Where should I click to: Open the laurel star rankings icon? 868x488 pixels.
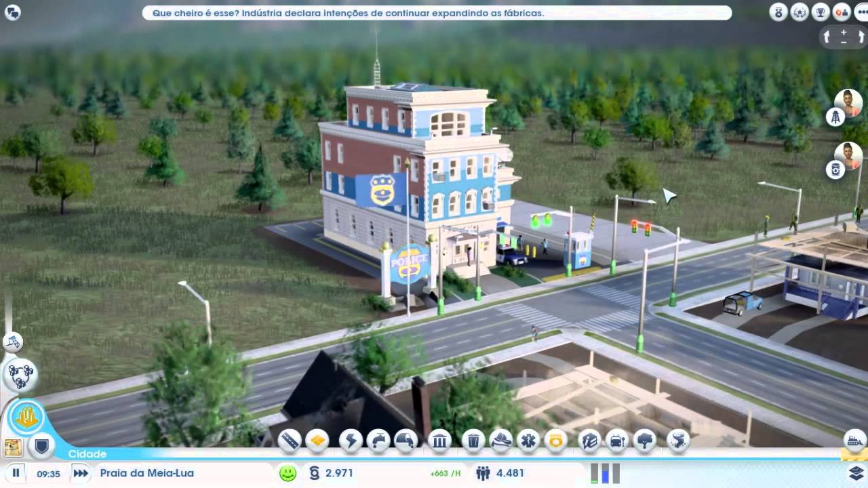coord(800,12)
